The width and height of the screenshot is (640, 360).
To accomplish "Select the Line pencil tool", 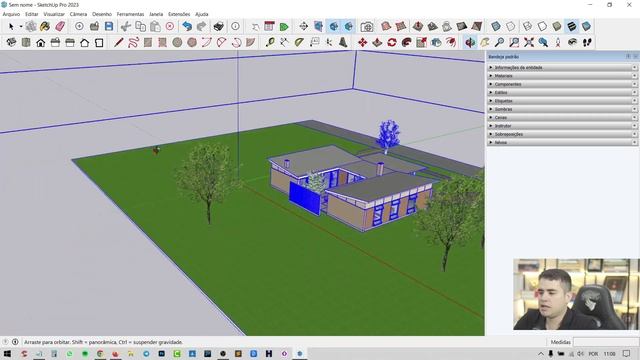I will coord(119,42).
